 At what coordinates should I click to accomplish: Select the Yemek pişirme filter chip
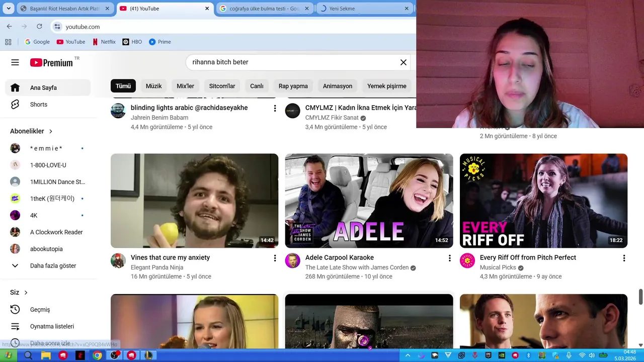click(x=386, y=86)
